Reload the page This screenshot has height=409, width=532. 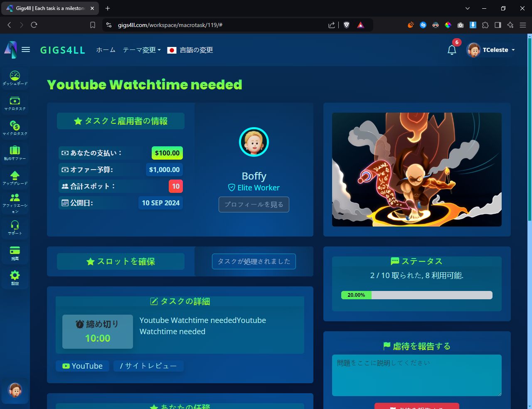click(x=34, y=25)
